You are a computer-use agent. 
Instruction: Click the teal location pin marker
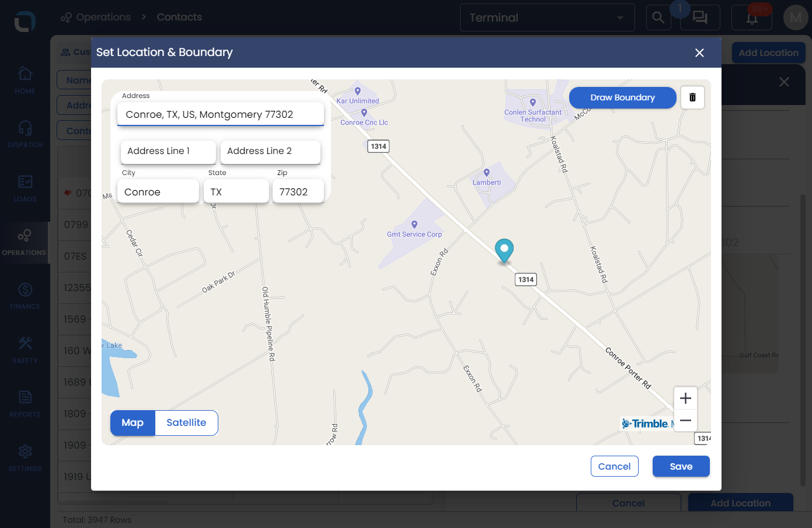[x=504, y=251]
